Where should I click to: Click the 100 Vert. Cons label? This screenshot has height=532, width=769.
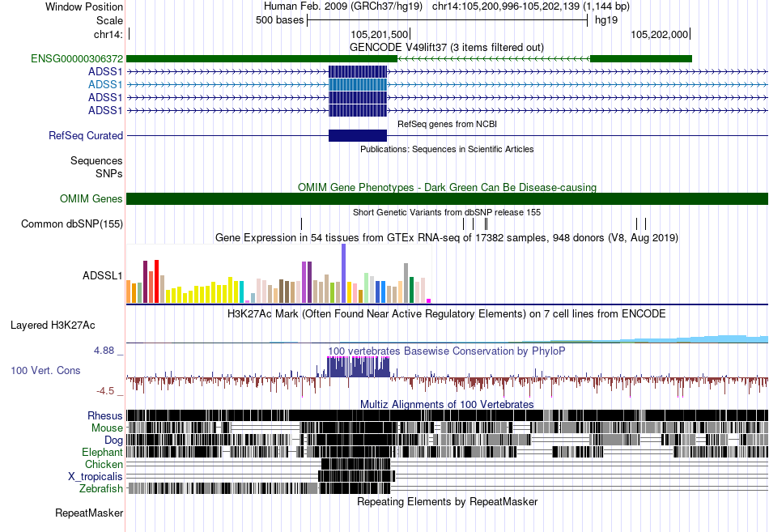pos(45,371)
